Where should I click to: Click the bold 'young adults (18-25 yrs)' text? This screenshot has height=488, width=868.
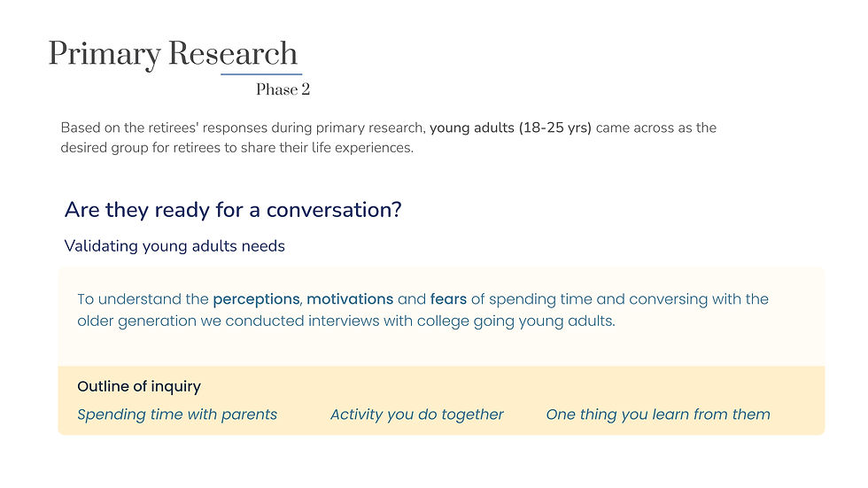[510, 128]
